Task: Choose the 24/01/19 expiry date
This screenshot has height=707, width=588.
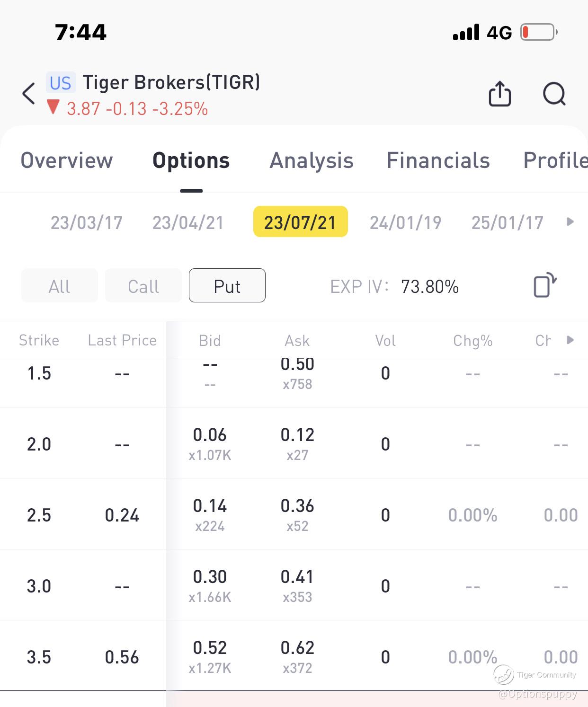Action: coord(405,222)
